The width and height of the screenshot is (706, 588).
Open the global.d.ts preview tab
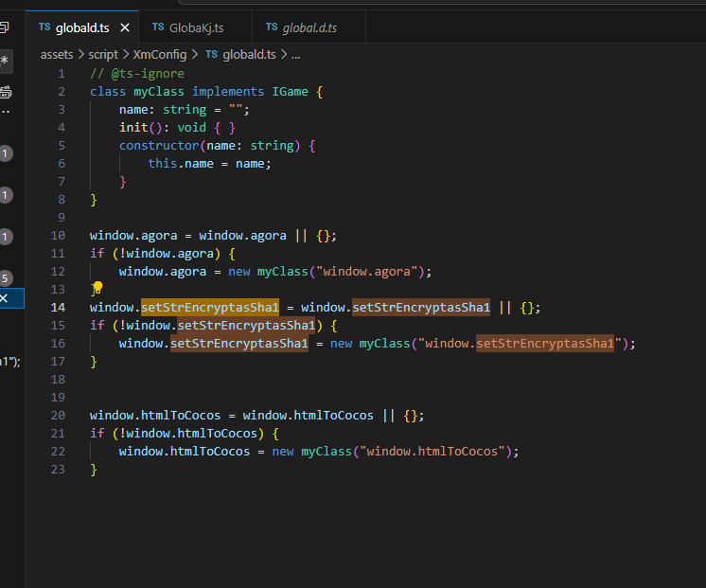(x=309, y=28)
